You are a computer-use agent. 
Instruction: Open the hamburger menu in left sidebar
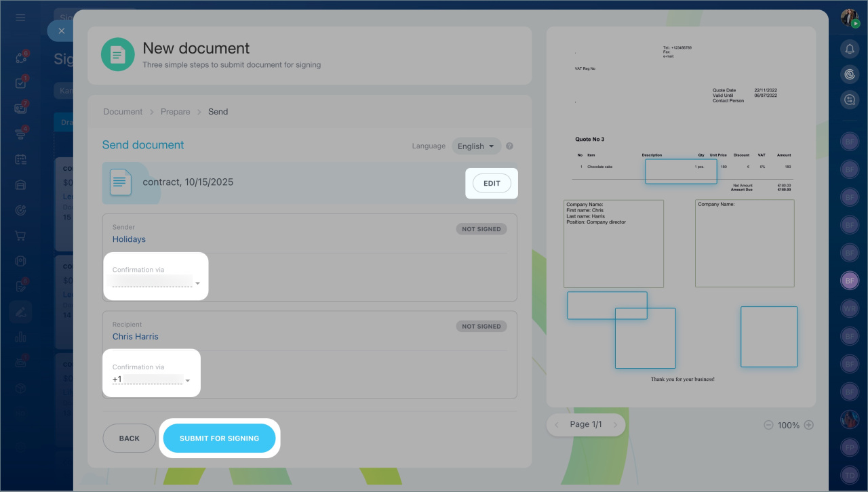[20, 17]
